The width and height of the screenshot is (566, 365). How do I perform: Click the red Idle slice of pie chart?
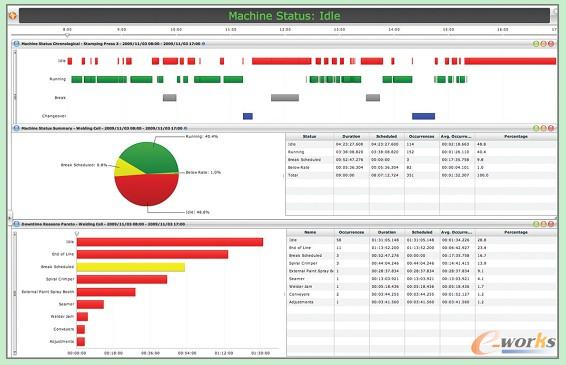pos(148,191)
